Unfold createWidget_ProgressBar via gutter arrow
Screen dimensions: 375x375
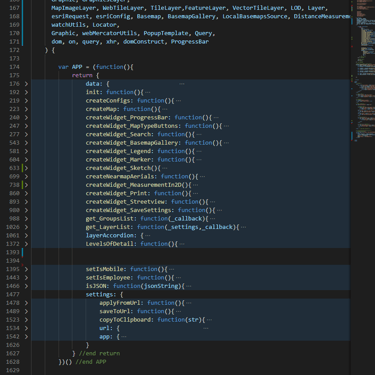(26, 118)
